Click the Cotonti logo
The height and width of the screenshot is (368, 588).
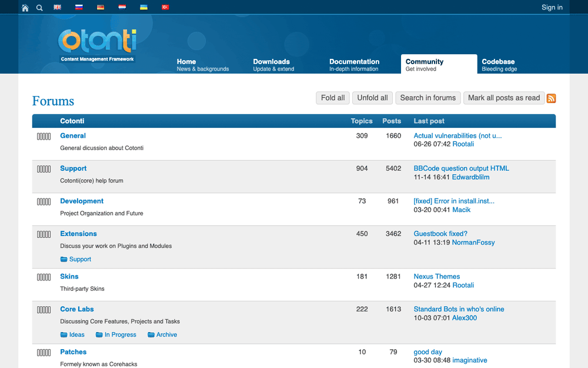(97, 45)
